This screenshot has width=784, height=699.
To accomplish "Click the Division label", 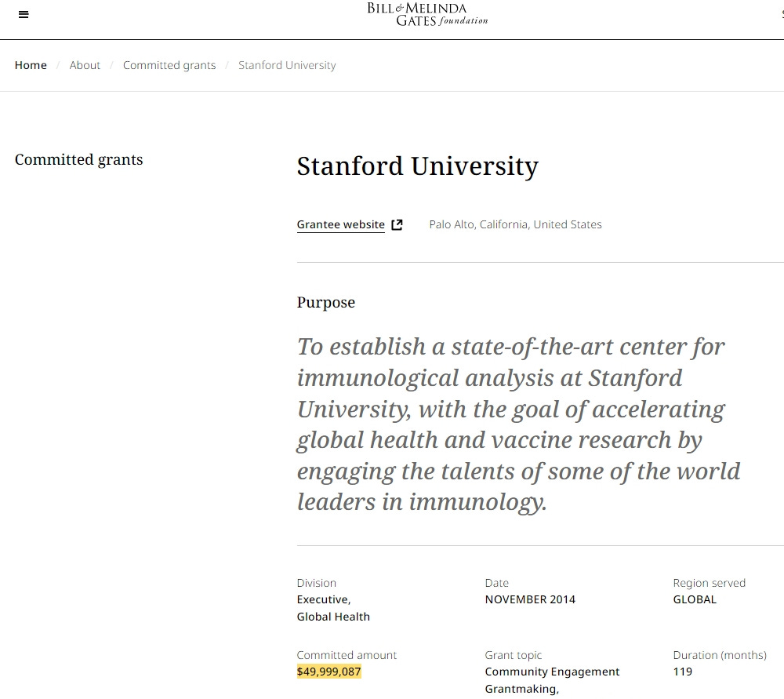I will tap(317, 583).
